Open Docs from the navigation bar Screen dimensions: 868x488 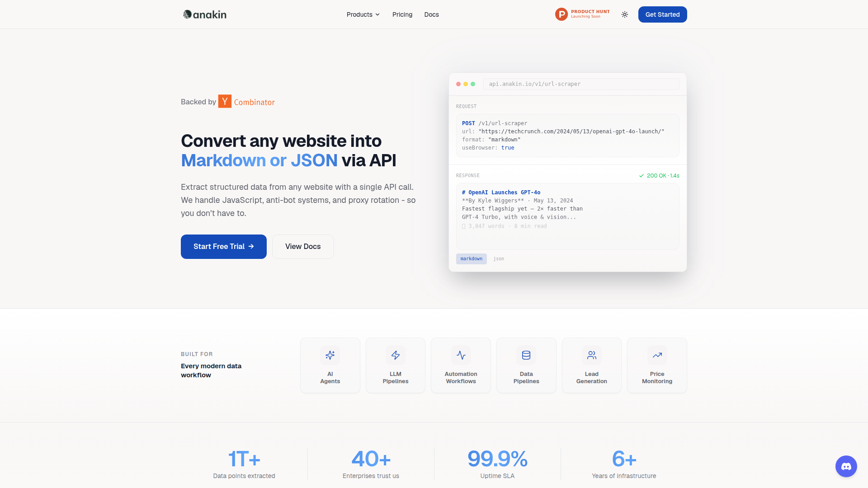tap(431, 14)
